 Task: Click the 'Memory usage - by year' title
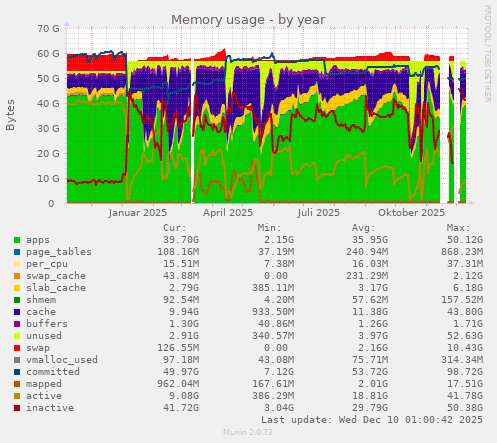[x=248, y=20]
